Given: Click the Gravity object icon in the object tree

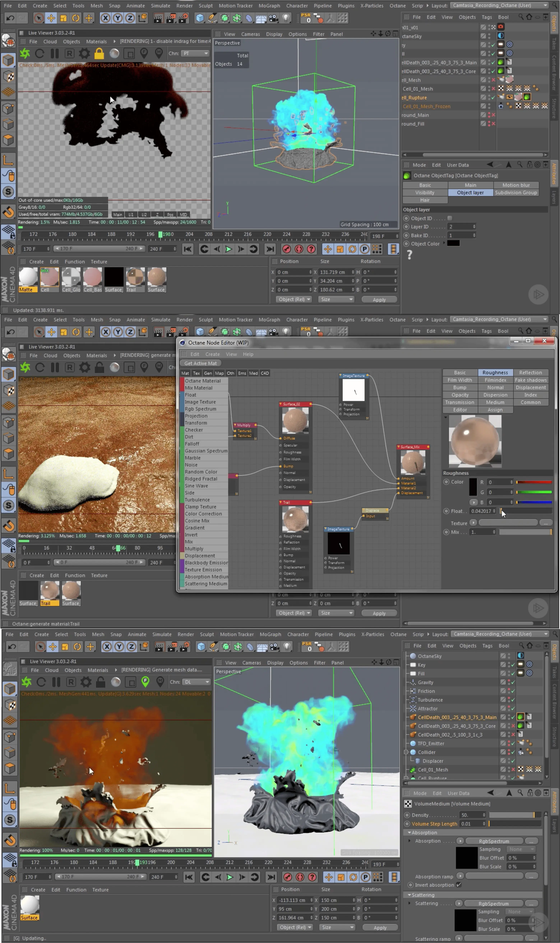Looking at the screenshot, I should point(413,682).
